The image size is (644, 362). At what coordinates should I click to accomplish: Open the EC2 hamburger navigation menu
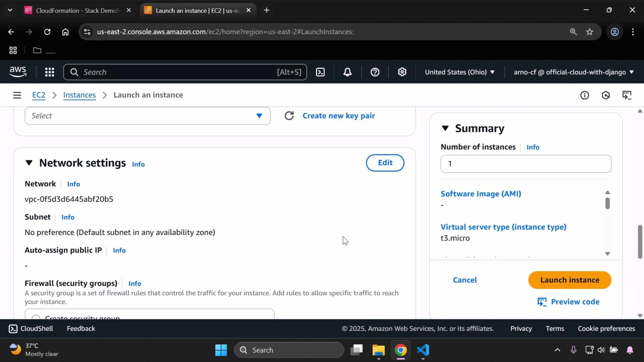pos(17,95)
